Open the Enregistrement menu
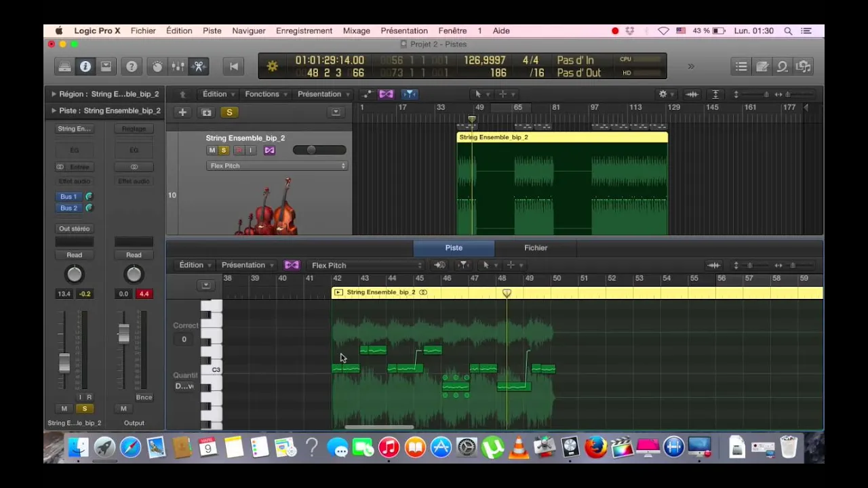 [304, 31]
